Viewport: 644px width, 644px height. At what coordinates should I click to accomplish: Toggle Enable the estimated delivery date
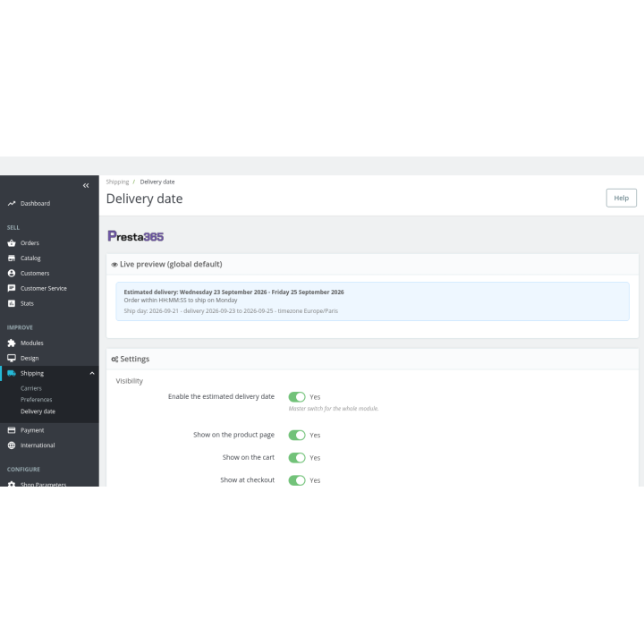point(297,397)
